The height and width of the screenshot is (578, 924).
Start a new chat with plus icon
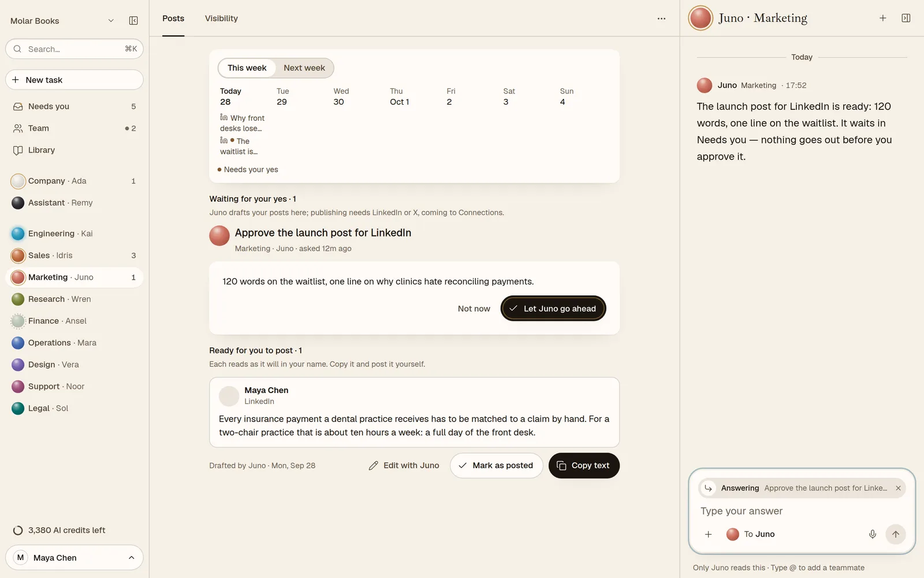883,18
